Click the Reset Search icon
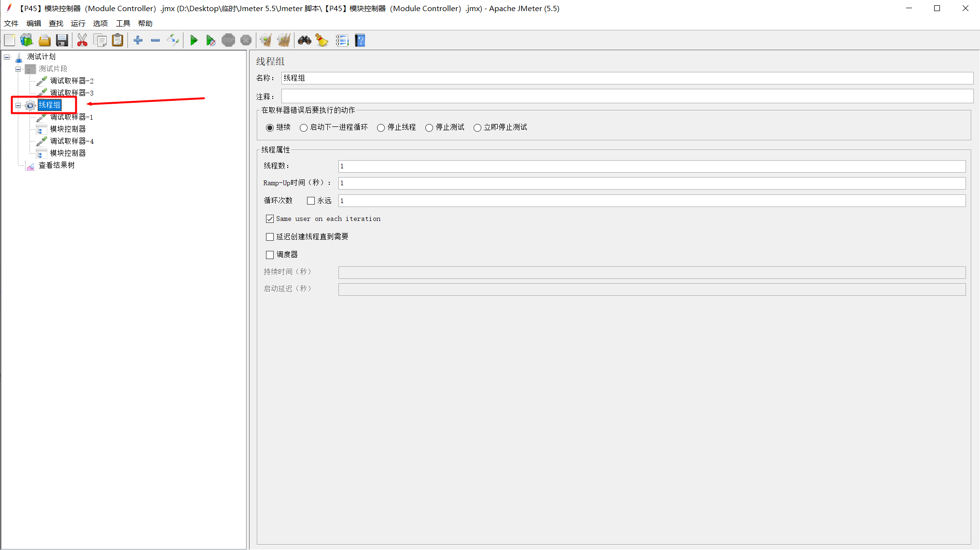 pos(322,41)
